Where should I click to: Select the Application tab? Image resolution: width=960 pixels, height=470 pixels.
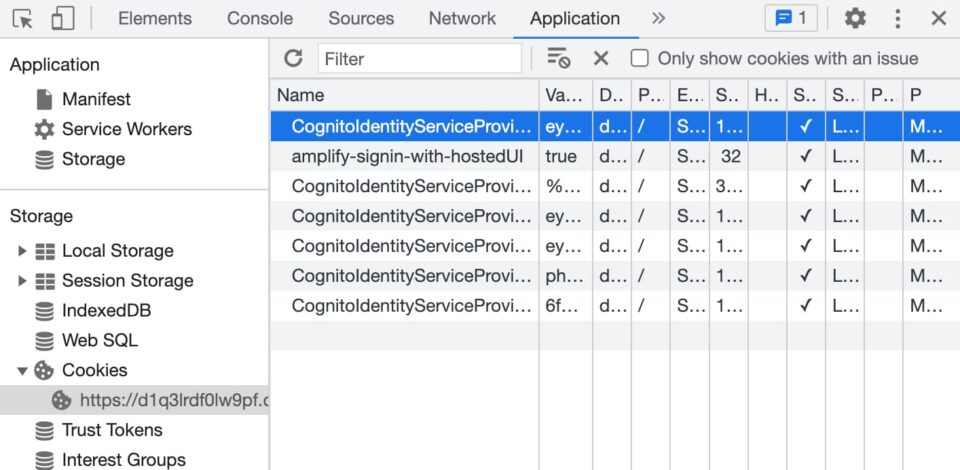click(575, 19)
